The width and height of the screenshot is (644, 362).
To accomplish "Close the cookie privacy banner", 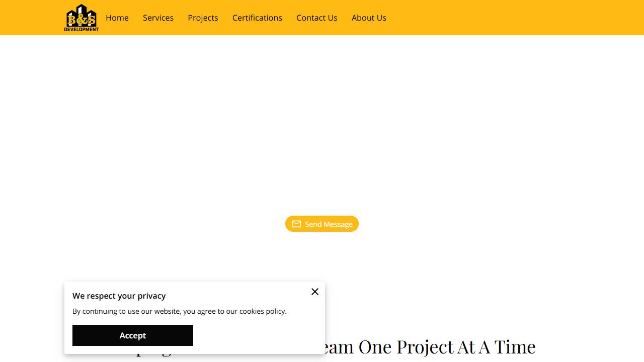I will [x=315, y=292].
